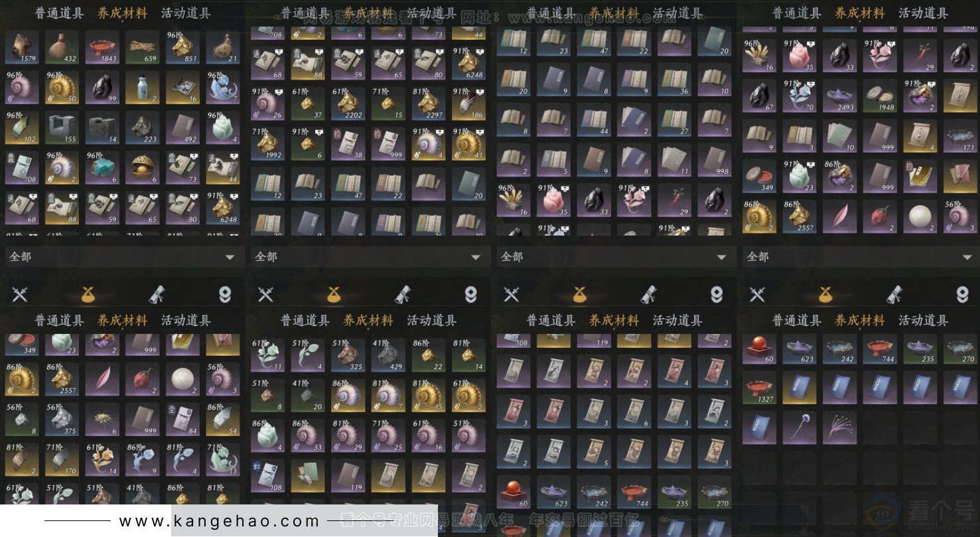Image resolution: width=980 pixels, height=537 pixels.
Task: Click the rightmost scroll category icon
Action: (x=894, y=294)
